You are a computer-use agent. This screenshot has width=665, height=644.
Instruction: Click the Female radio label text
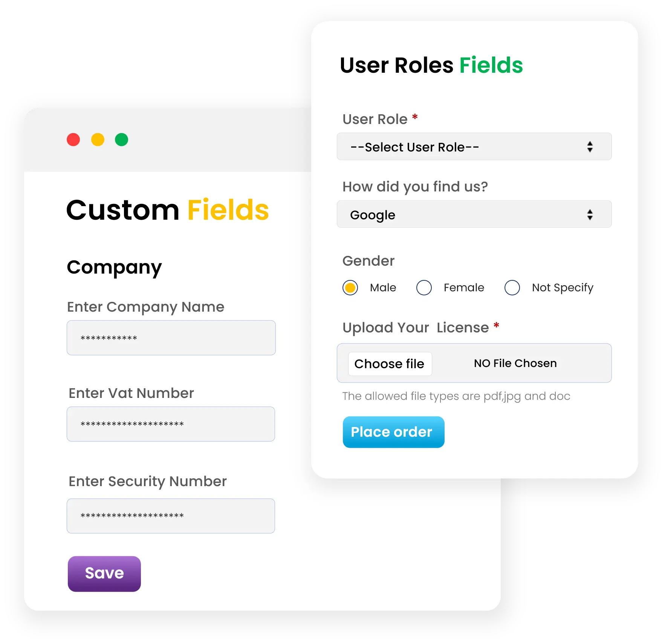coord(464,288)
